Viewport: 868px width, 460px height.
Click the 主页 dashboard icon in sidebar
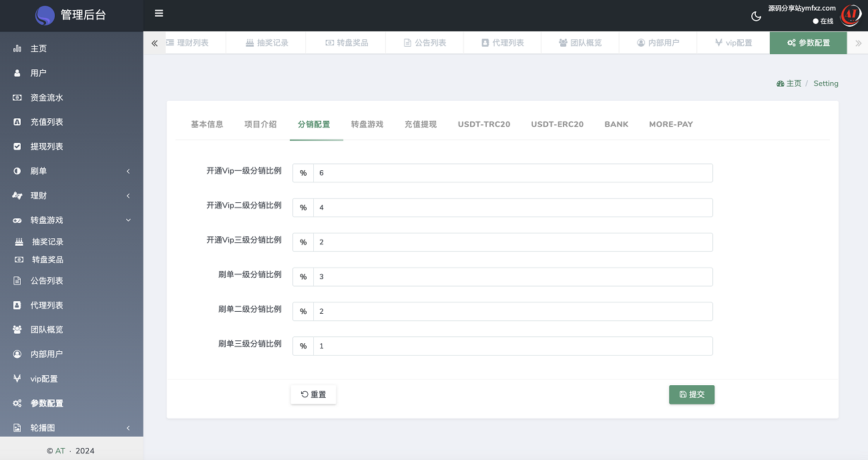(17, 49)
